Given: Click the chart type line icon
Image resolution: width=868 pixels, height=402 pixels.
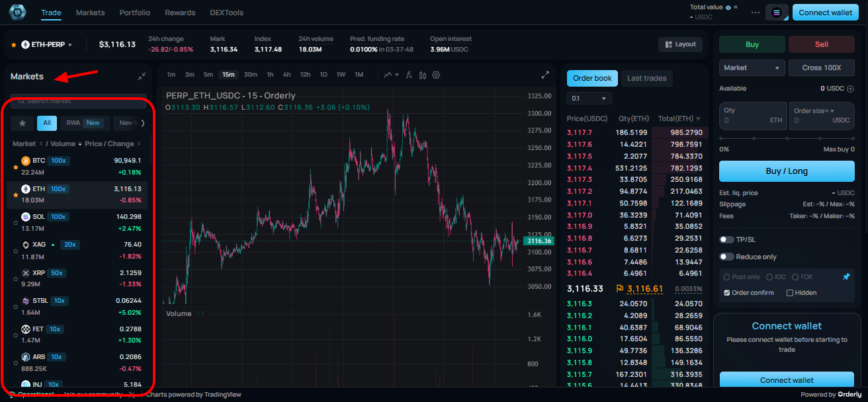Looking at the screenshot, I should [388, 75].
